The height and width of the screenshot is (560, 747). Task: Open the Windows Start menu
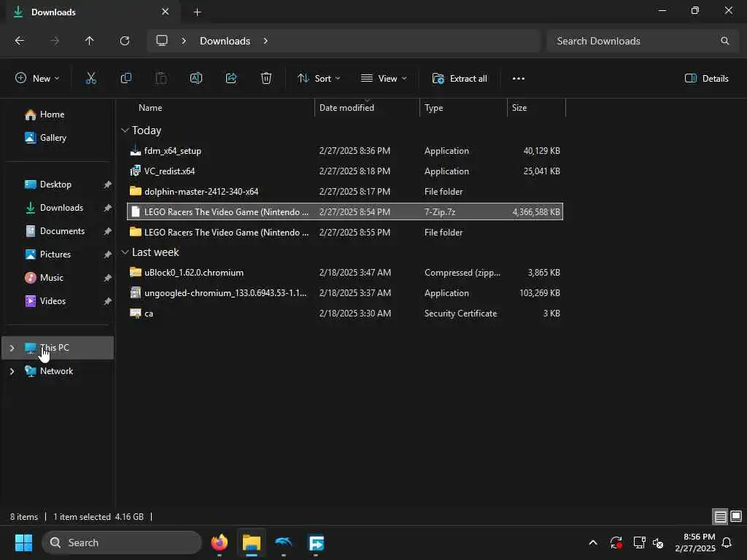point(23,542)
